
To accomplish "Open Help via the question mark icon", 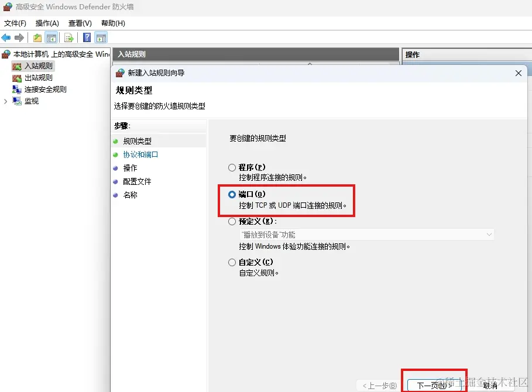I will [x=87, y=37].
